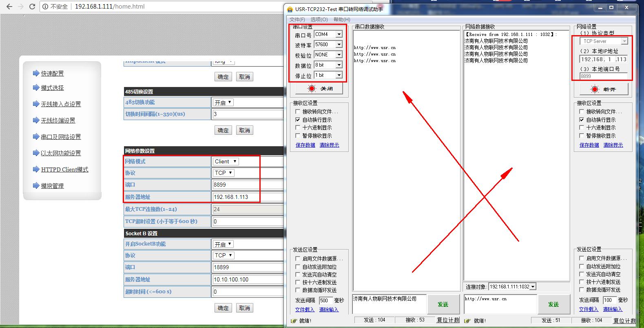Open the 文件(F) menu

297,19
